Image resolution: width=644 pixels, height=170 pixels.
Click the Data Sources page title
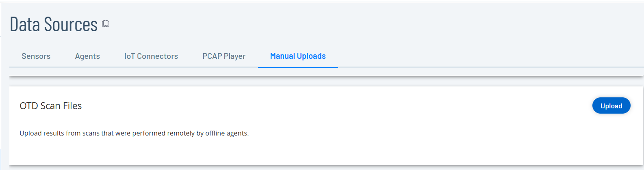pyautogui.click(x=54, y=24)
